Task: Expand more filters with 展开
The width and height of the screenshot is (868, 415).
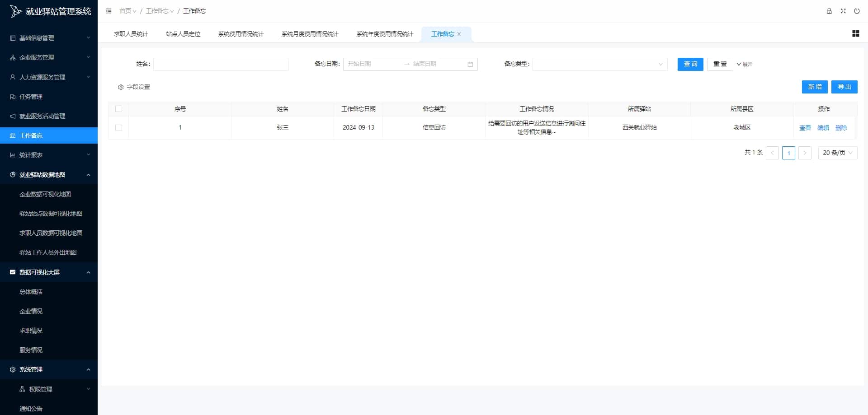Action: coord(745,64)
